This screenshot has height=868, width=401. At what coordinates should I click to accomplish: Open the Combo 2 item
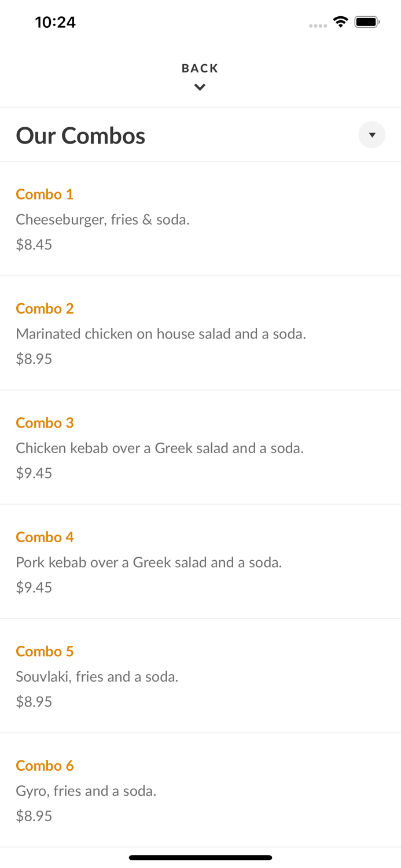(45, 308)
